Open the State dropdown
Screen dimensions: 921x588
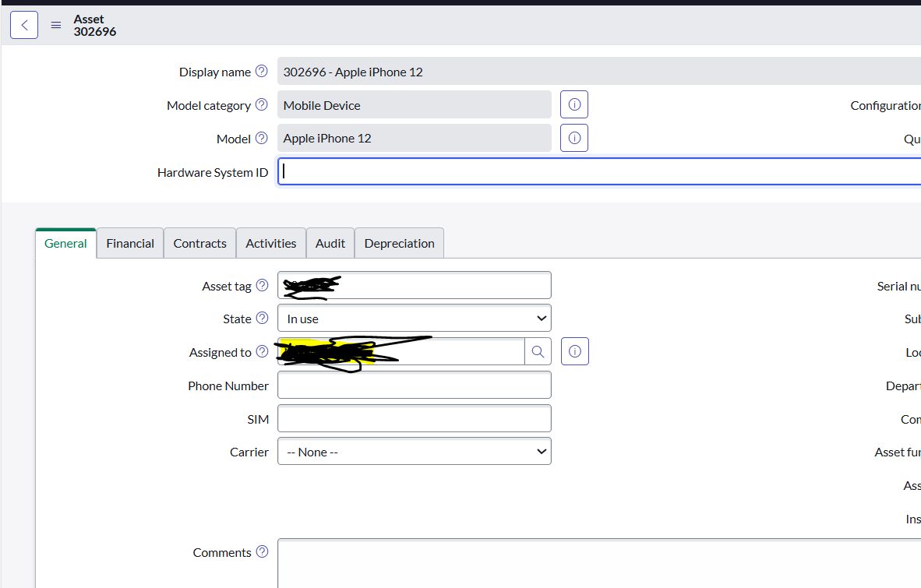(414, 318)
